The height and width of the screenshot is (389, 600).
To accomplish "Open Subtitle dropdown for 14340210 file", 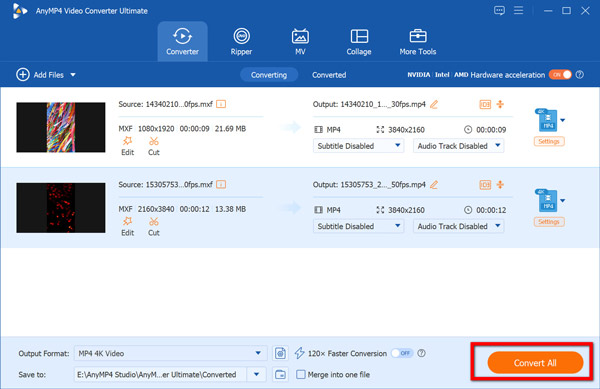I will click(359, 146).
